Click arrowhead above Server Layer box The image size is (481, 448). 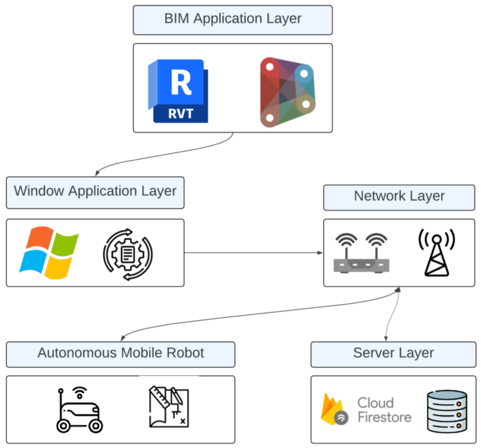click(386, 338)
